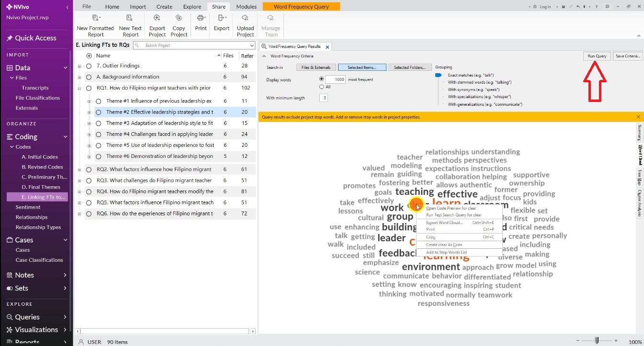The image size is (644, 346).
Task: Close the yellow stop words notification
Action: click(638, 117)
